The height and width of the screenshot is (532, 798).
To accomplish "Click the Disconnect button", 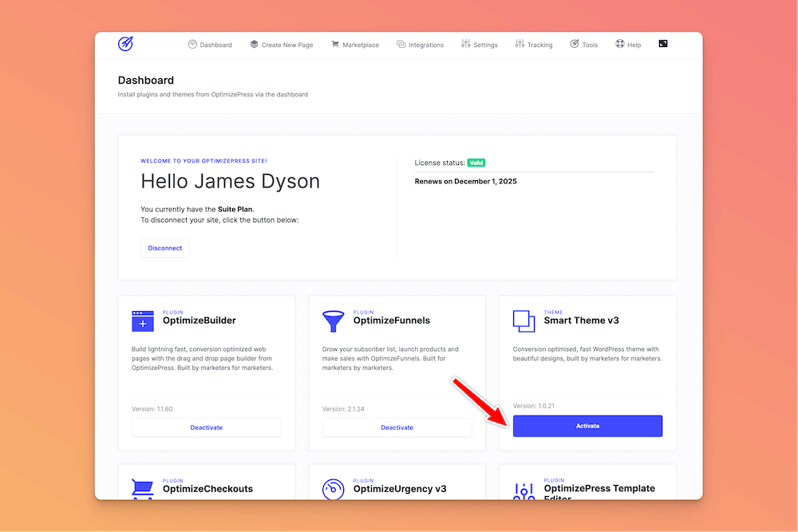I will pos(165,248).
